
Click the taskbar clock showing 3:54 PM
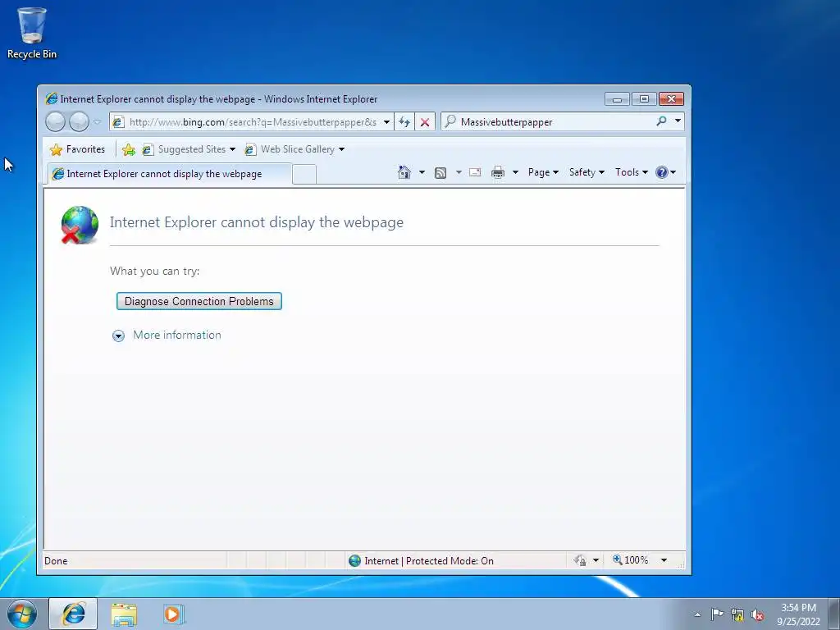coord(798,614)
